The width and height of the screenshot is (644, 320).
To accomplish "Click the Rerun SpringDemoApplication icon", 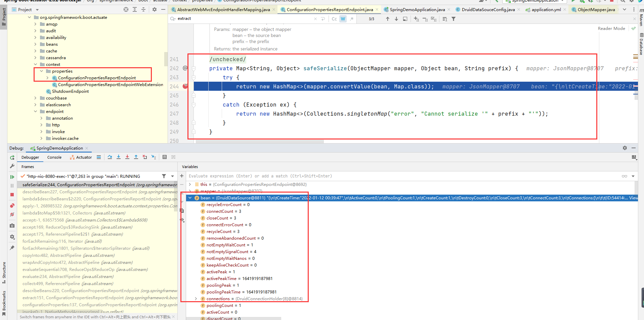I will coord(12,157).
